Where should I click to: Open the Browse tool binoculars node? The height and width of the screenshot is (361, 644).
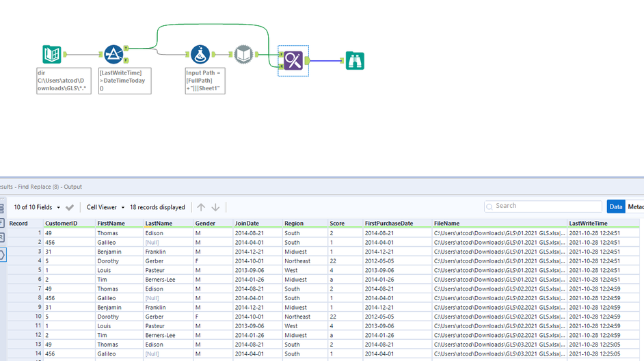[x=355, y=61]
